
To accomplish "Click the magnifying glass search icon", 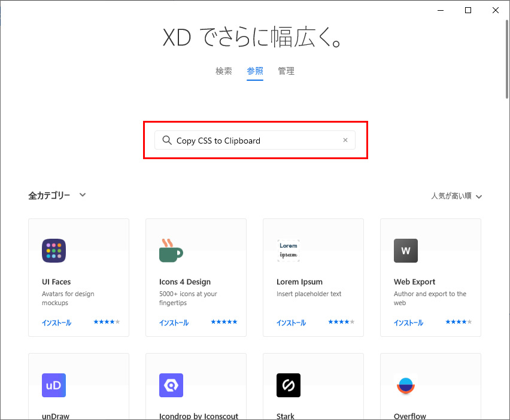I will pos(167,140).
